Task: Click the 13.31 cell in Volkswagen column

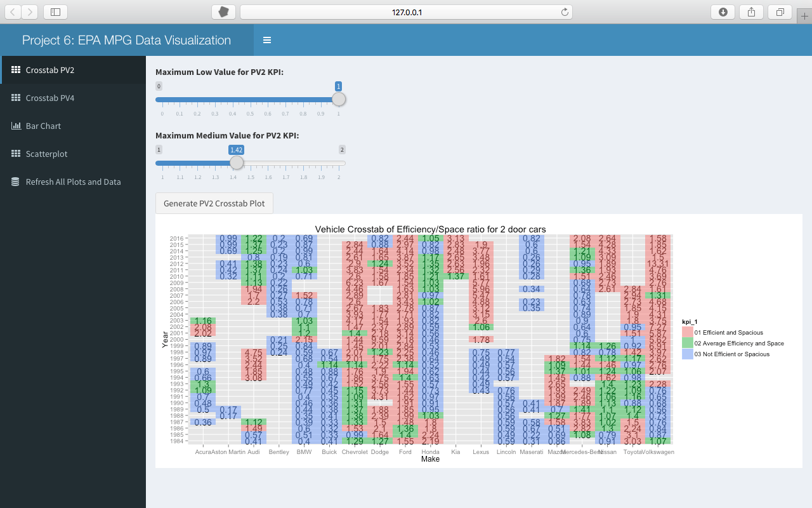Action: click(658, 264)
